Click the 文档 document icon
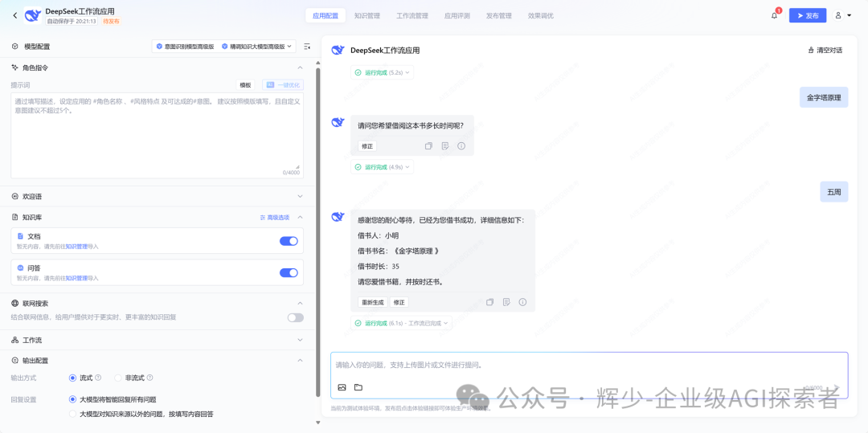The height and width of the screenshot is (433, 868). [20, 236]
